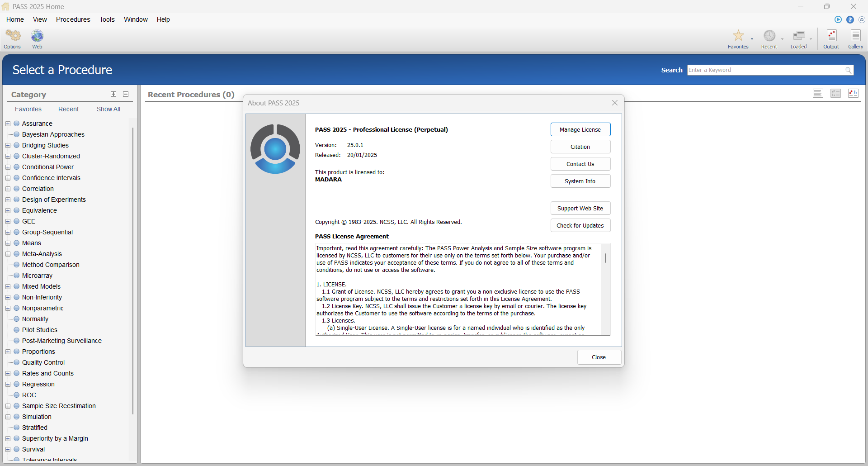Close the About PASS 2025 dialog X

click(x=615, y=103)
